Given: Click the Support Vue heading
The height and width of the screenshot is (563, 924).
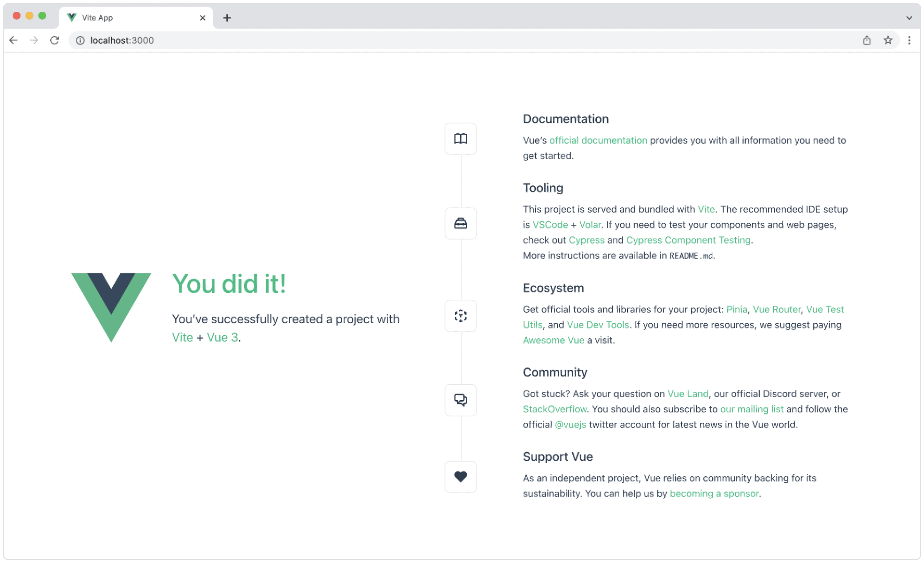Looking at the screenshot, I should [x=558, y=456].
